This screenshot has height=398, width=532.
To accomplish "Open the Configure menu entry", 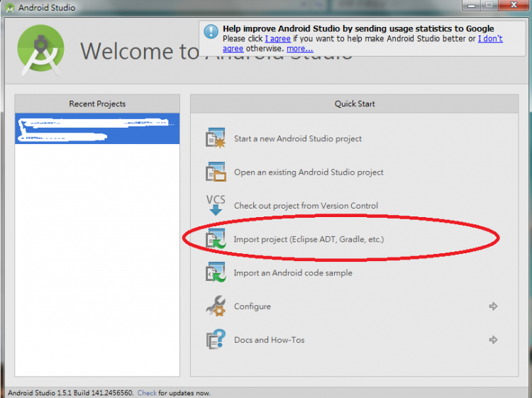I will 252,306.
